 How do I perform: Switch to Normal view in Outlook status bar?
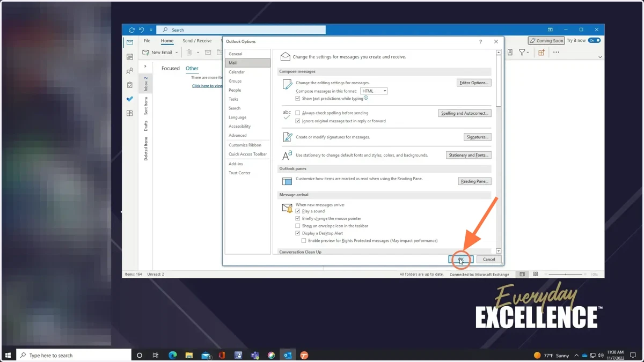(522, 274)
